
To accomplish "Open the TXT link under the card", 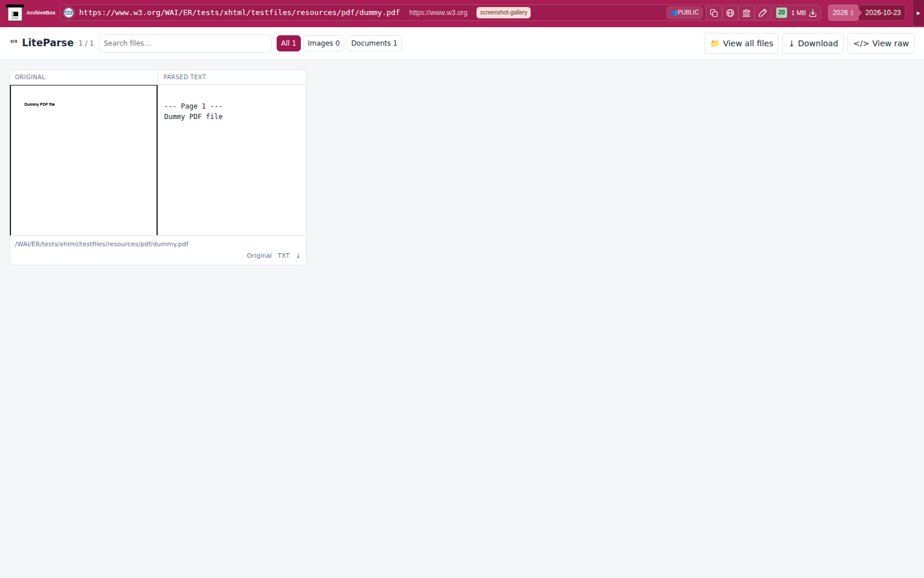I will click(x=284, y=255).
